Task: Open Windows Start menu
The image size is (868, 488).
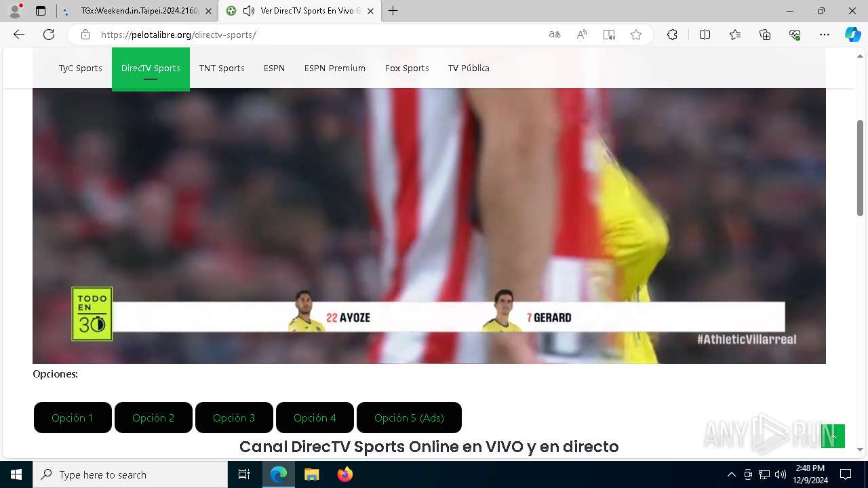Action: (16, 474)
